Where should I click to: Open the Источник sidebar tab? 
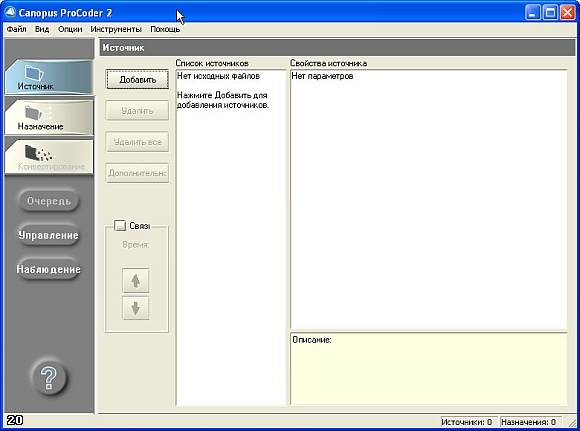click(49, 77)
